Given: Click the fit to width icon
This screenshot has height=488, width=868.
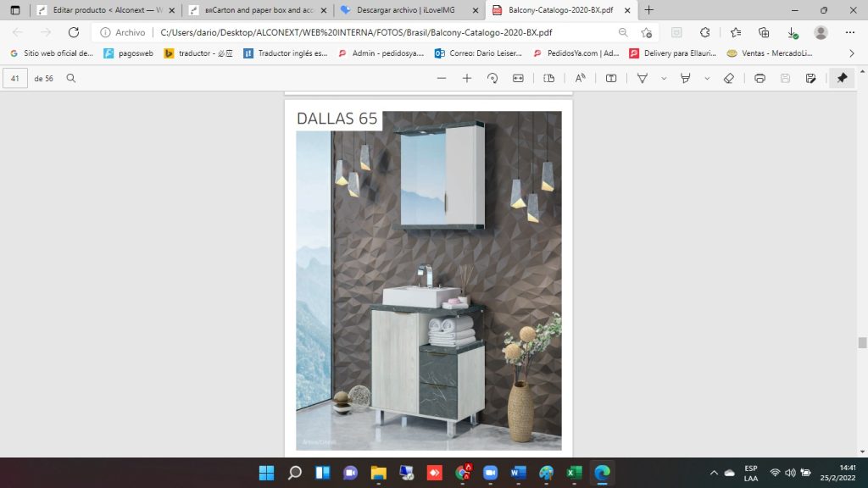Looking at the screenshot, I should (518, 79).
